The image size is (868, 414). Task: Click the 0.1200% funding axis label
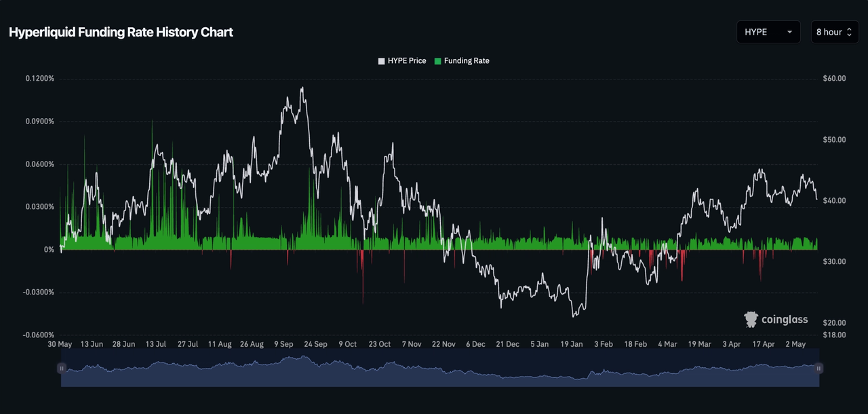40,79
